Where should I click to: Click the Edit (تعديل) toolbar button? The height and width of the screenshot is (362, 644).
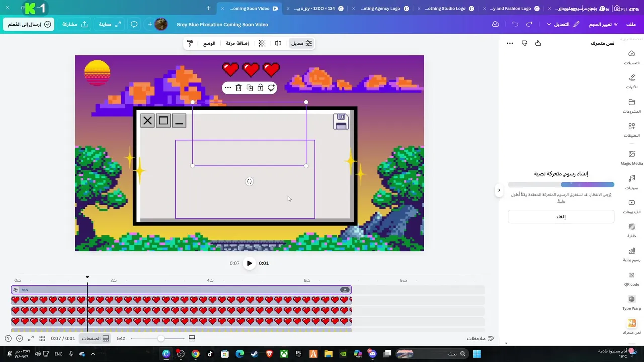302,43
